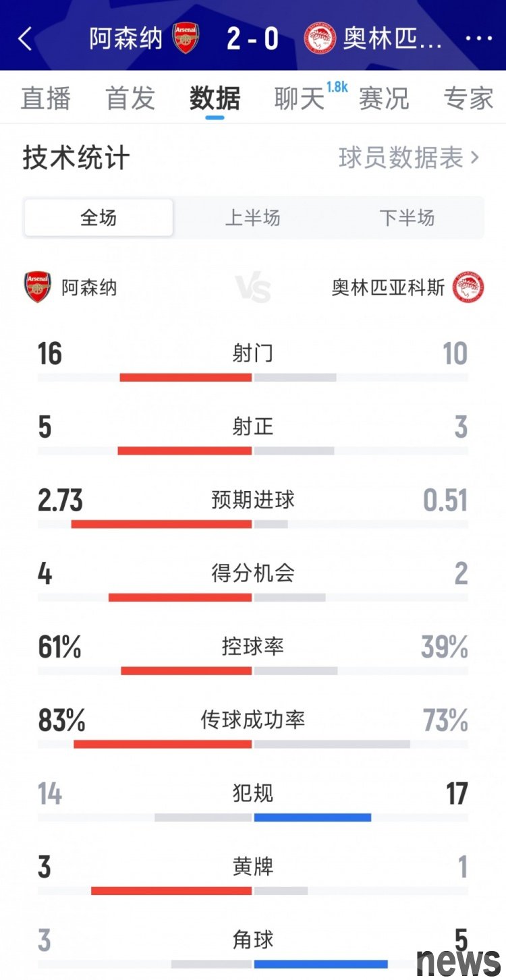Viewport: 506px width, 980px height.
Task: Open the 专家 experts tab
Action: (x=468, y=98)
